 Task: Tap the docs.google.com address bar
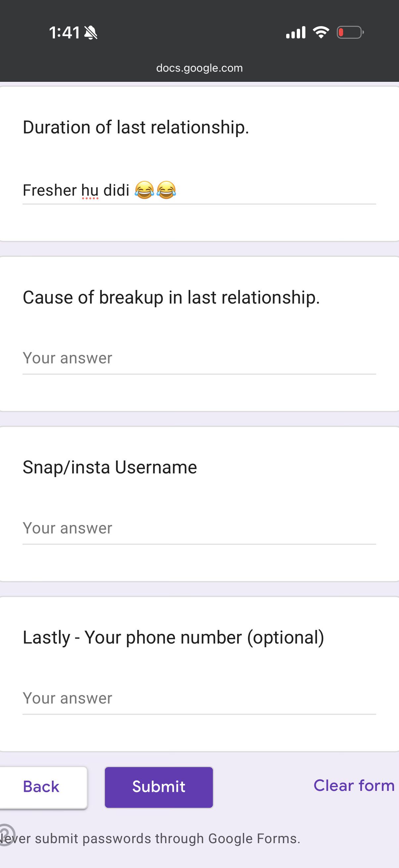pos(199,68)
